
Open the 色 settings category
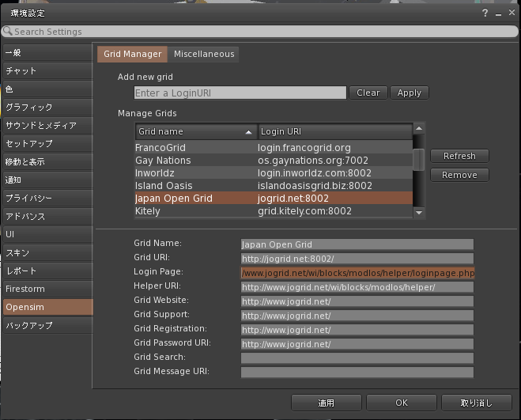pos(48,89)
